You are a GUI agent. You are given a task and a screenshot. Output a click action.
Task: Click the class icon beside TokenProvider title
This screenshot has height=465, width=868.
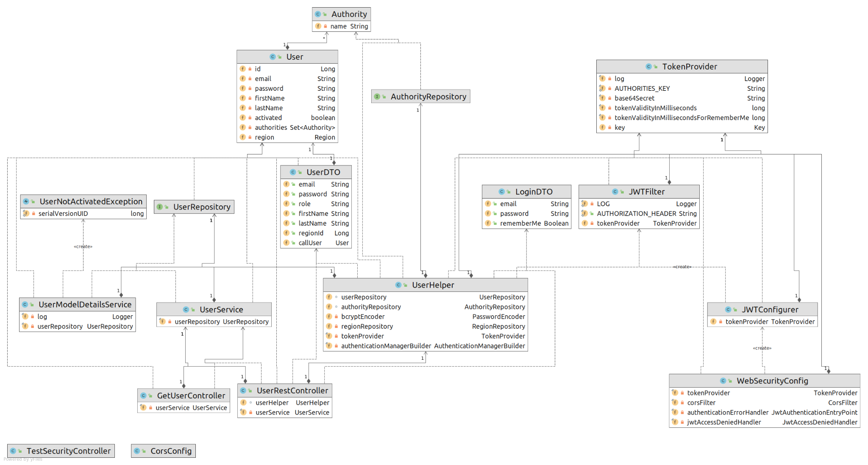click(x=648, y=67)
